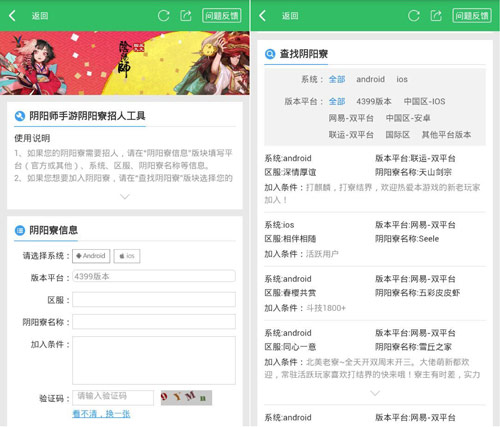Open the 天山剑宗 guild listing
Screen dimensions: 500x427
[x=375, y=179]
